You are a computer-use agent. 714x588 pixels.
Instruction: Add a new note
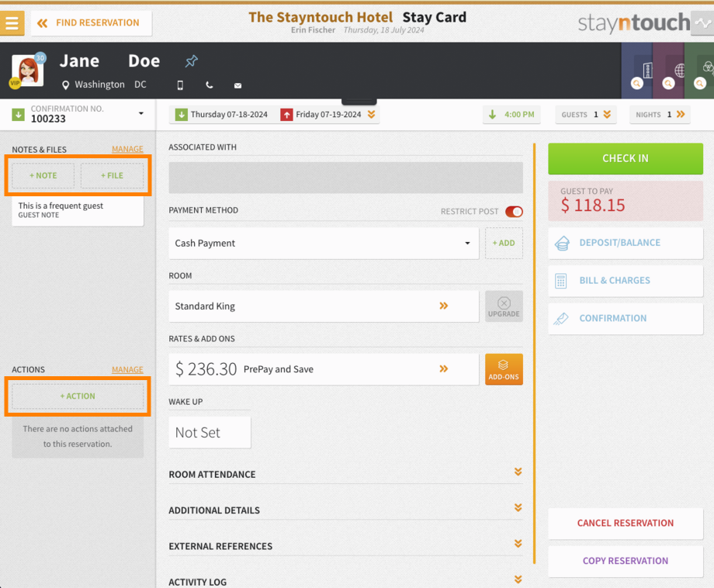tap(43, 175)
